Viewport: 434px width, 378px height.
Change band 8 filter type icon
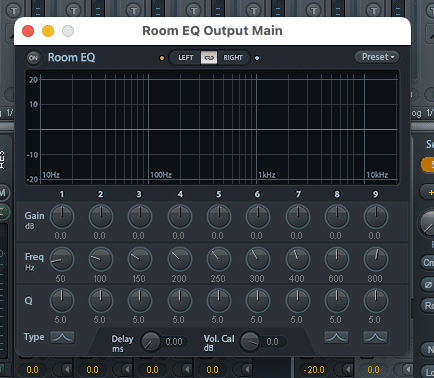pos(337,337)
